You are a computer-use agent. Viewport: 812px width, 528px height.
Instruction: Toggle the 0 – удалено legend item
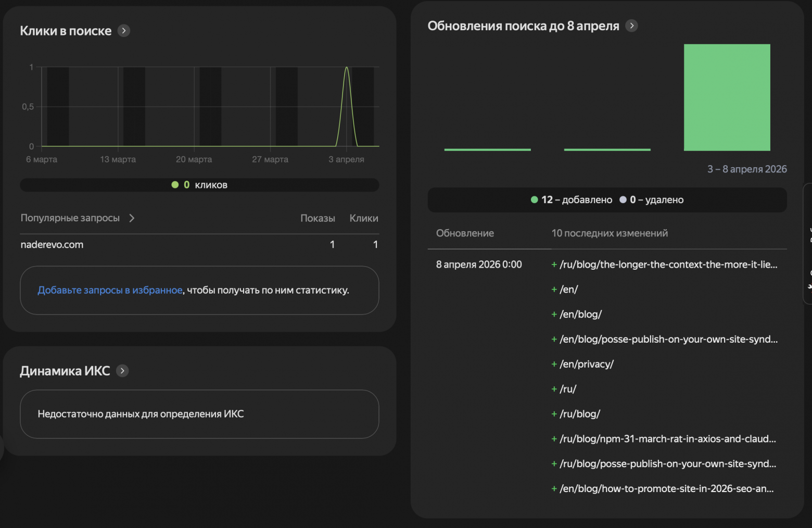(x=652, y=200)
